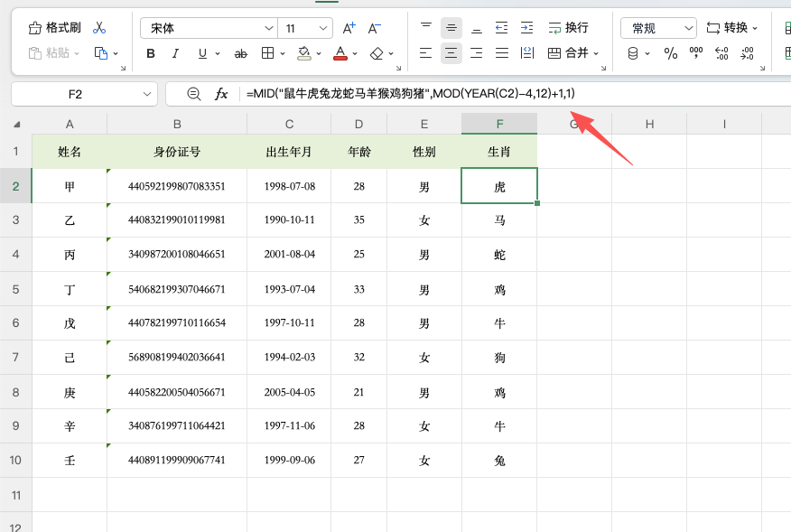Open the Merge cells dropdown arrow

pos(596,53)
